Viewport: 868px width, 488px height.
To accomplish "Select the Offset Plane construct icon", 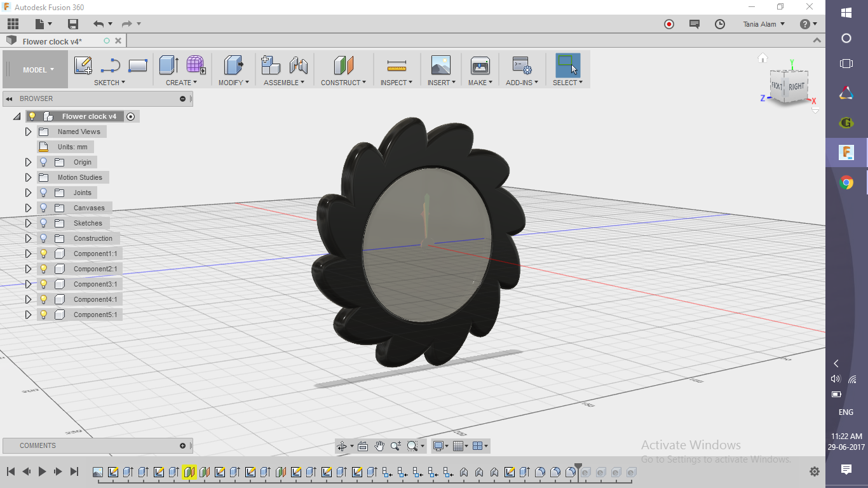I will (x=343, y=65).
